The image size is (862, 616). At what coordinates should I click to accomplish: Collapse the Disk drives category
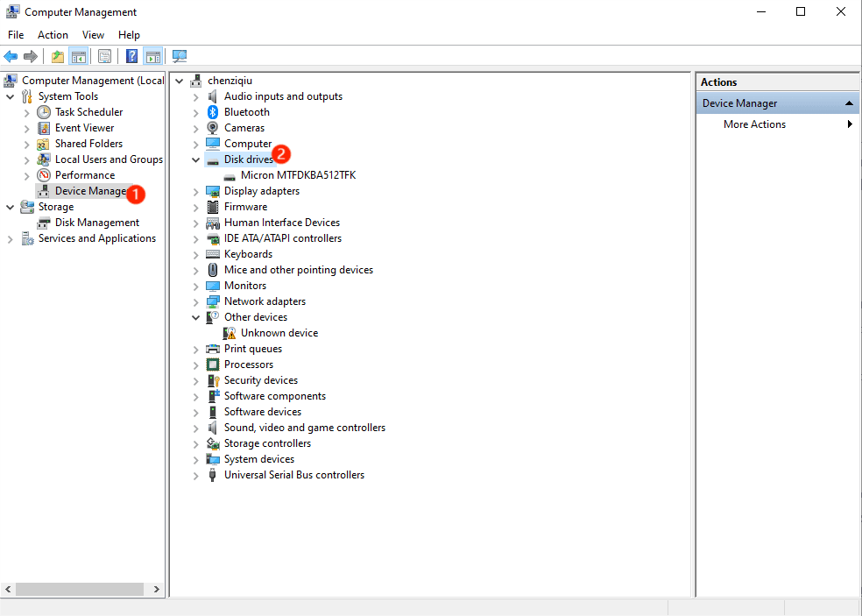click(196, 159)
